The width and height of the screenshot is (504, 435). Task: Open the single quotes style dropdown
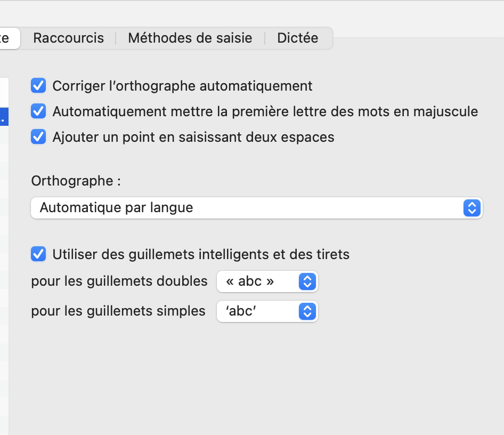tap(266, 311)
